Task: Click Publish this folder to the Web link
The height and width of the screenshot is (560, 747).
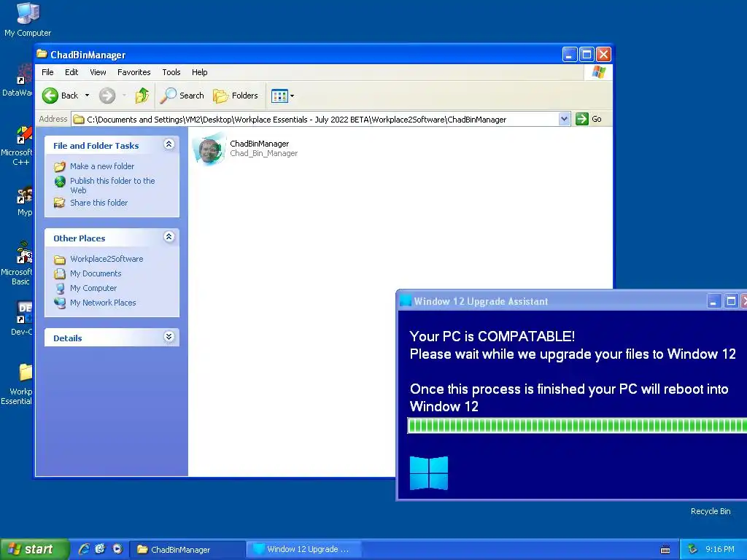Action: (x=112, y=185)
